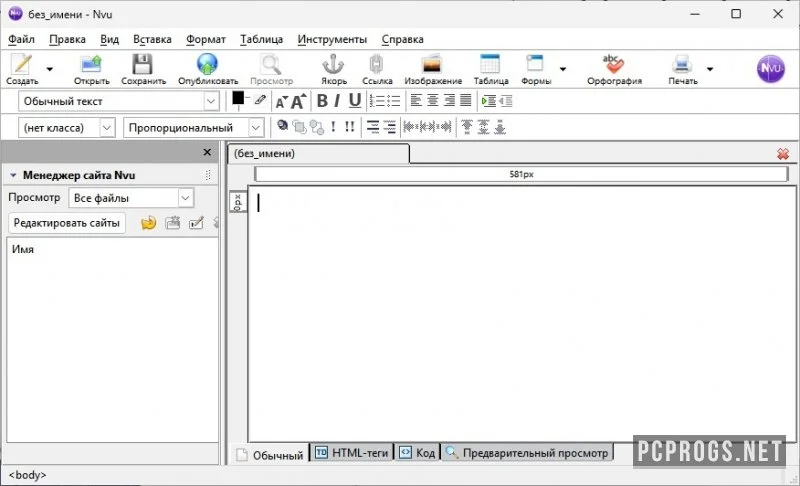Open the Обычный текст paragraph format dropdown
800x486 pixels.
[119, 101]
